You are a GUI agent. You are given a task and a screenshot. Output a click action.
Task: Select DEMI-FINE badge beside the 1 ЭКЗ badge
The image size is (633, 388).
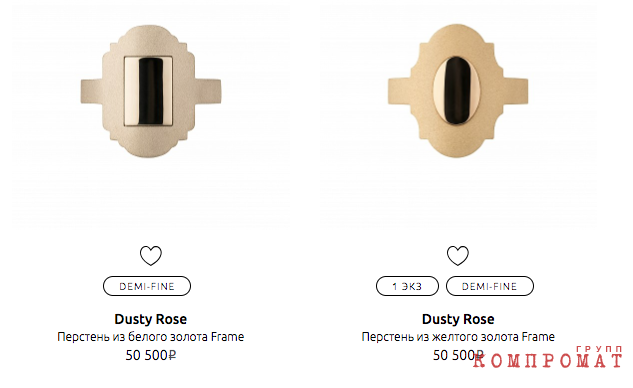click(490, 286)
